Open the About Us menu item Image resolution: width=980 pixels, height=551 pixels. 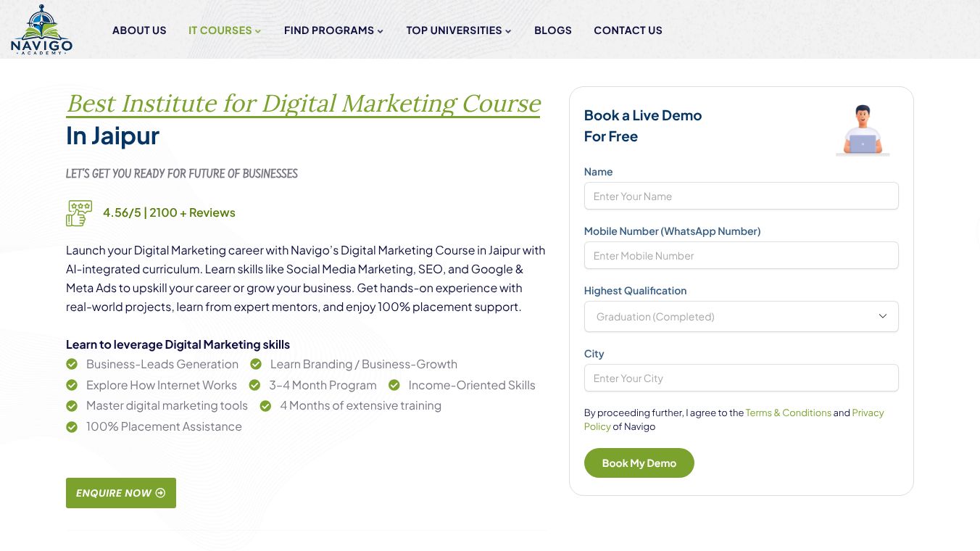[x=139, y=30]
